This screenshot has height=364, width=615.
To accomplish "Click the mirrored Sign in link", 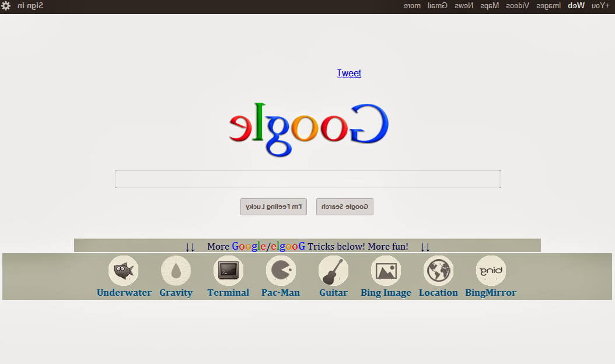I will click(30, 6).
